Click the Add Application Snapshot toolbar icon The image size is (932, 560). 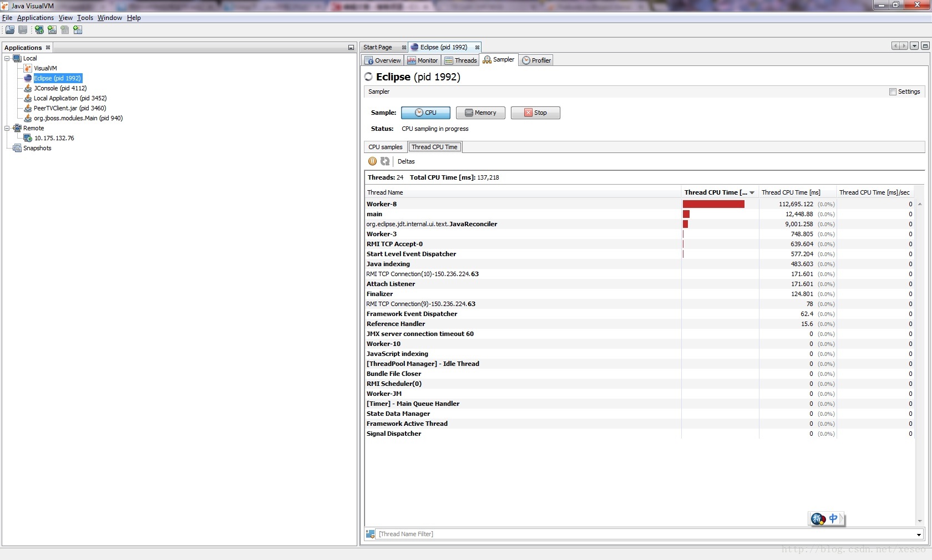click(x=78, y=30)
